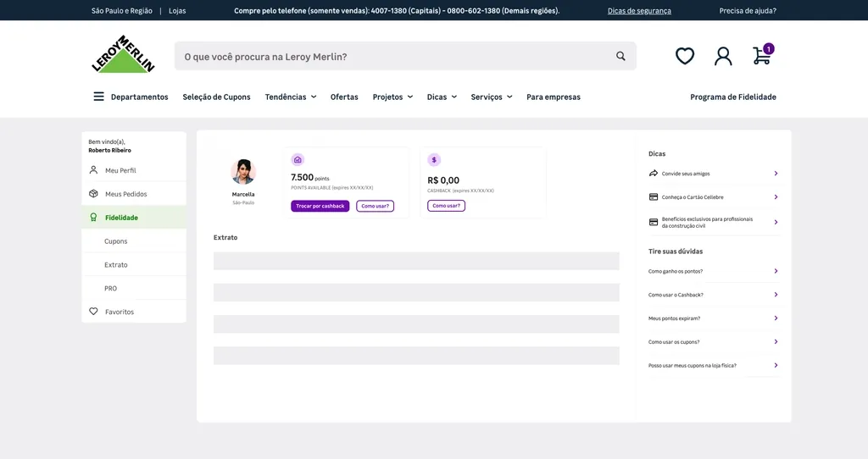Viewport: 868px width, 459px height.
Task: Click the Lojas link in top bar
Action: (x=177, y=10)
